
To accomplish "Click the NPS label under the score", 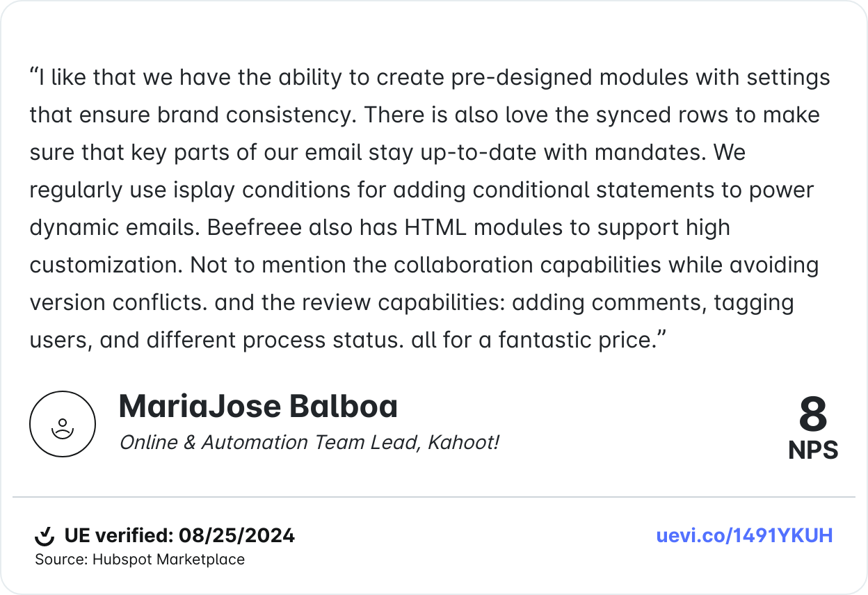I will 812,450.
